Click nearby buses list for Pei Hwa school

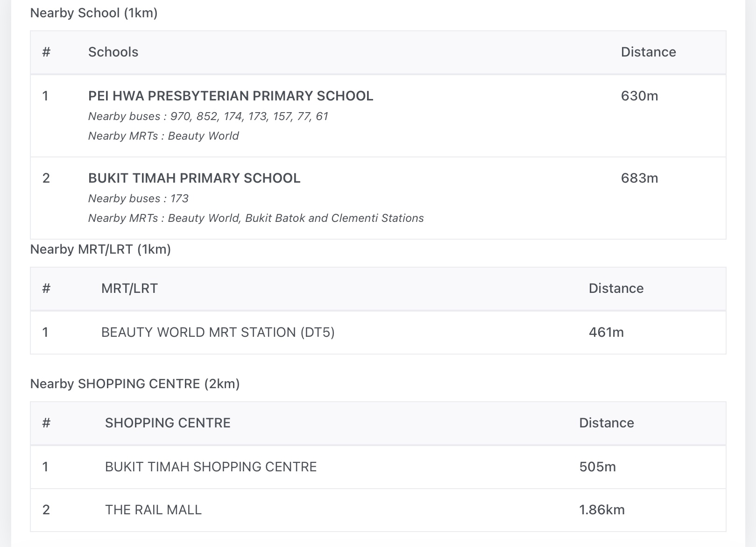coord(208,116)
